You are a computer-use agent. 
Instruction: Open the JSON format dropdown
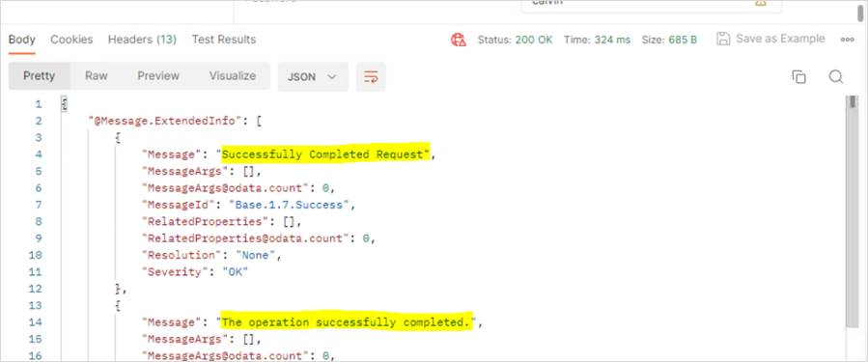point(313,77)
